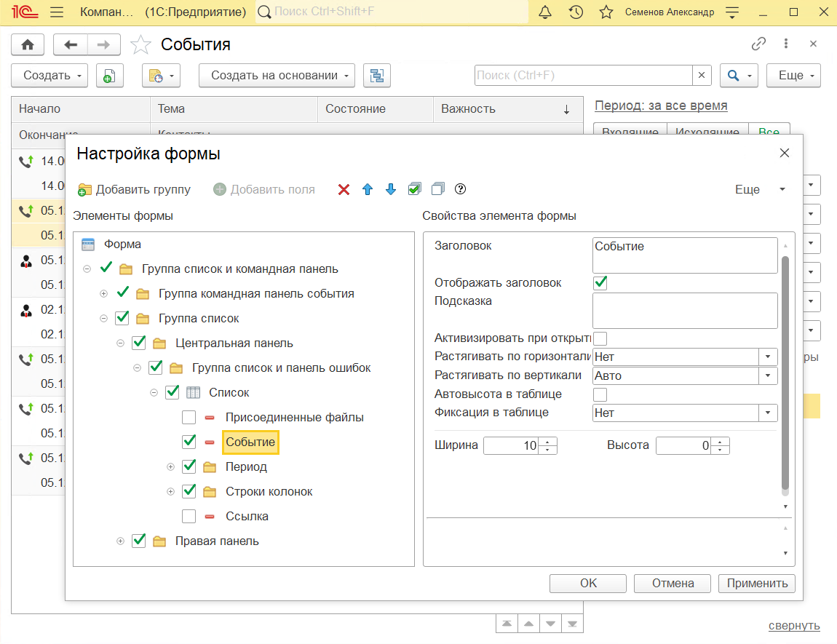The height and width of the screenshot is (644, 837).
Task: Uncheck all elements icon
Action: [437, 189]
